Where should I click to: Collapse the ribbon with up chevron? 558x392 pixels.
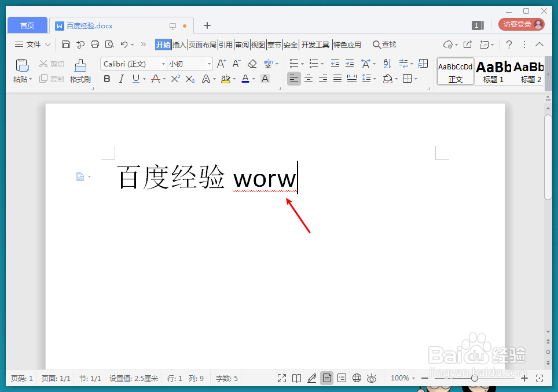539,45
